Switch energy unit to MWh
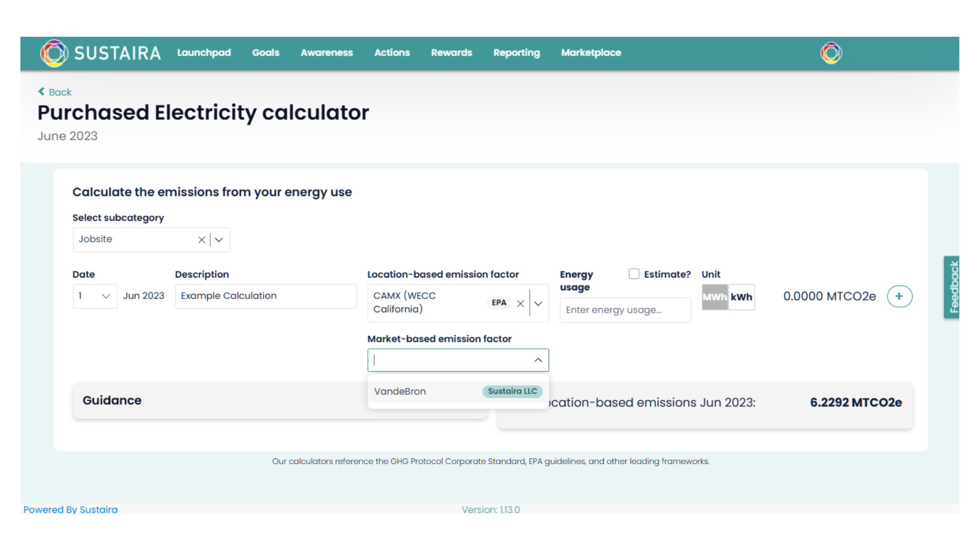Viewport: 980px width, 551px height. pos(714,297)
